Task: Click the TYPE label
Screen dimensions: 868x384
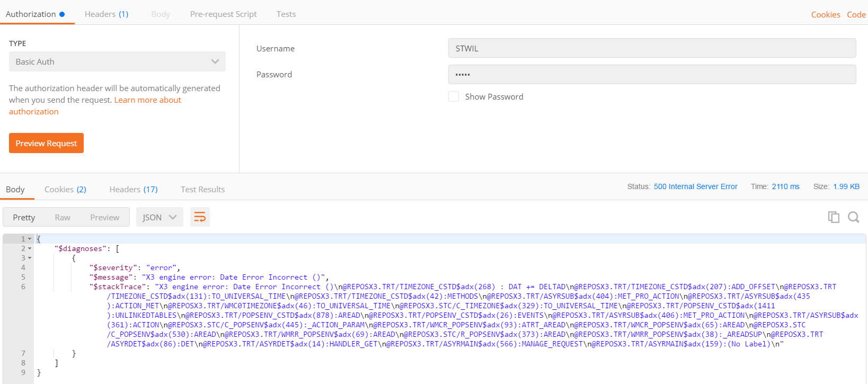Action: (x=17, y=43)
